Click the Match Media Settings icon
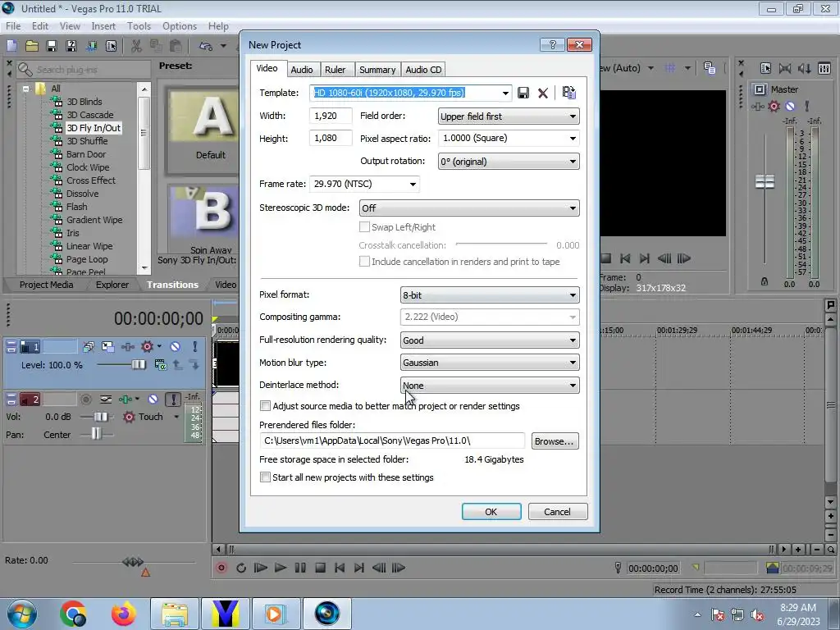Screen dimensions: 840x630 tap(569, 93)
